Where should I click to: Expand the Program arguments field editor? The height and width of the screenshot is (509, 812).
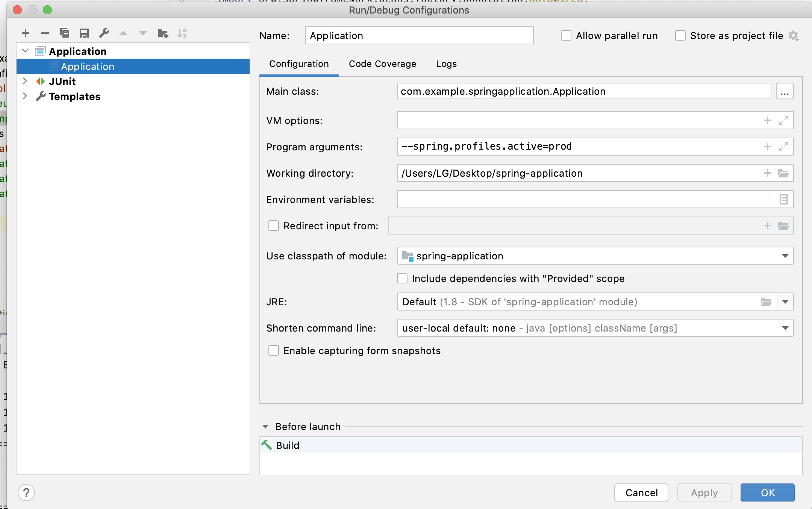[783, 147]
